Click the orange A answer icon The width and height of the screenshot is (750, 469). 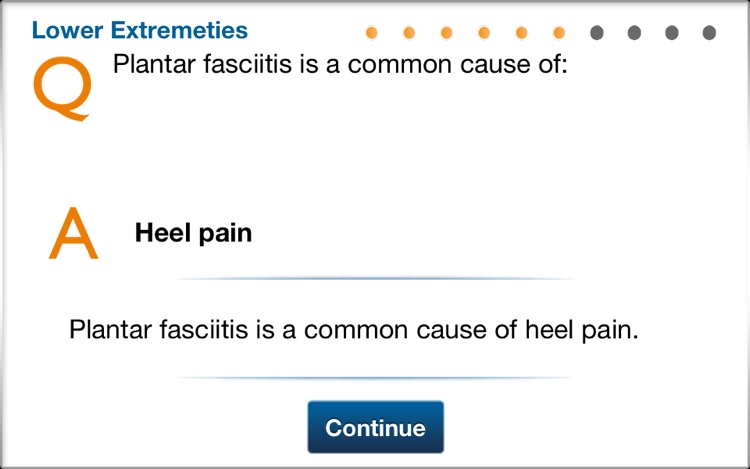coord(73,234)
